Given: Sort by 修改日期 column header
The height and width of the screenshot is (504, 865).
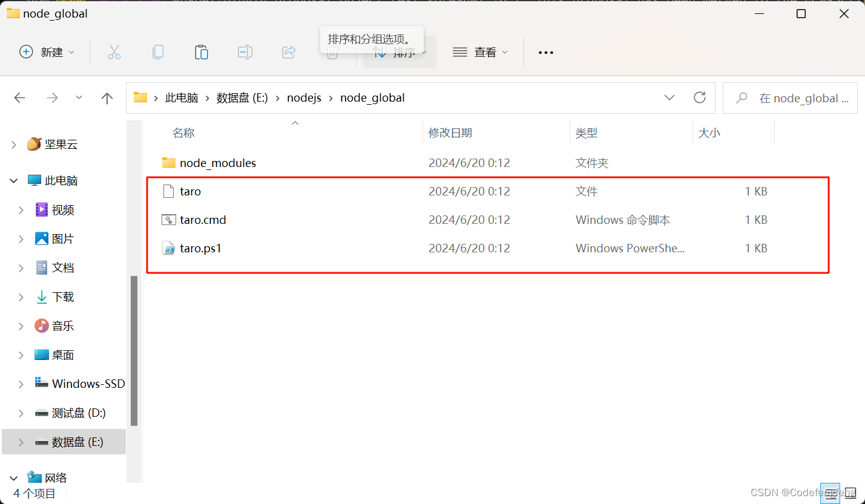Looking at the screenshot, I should (x=450, y=133).
